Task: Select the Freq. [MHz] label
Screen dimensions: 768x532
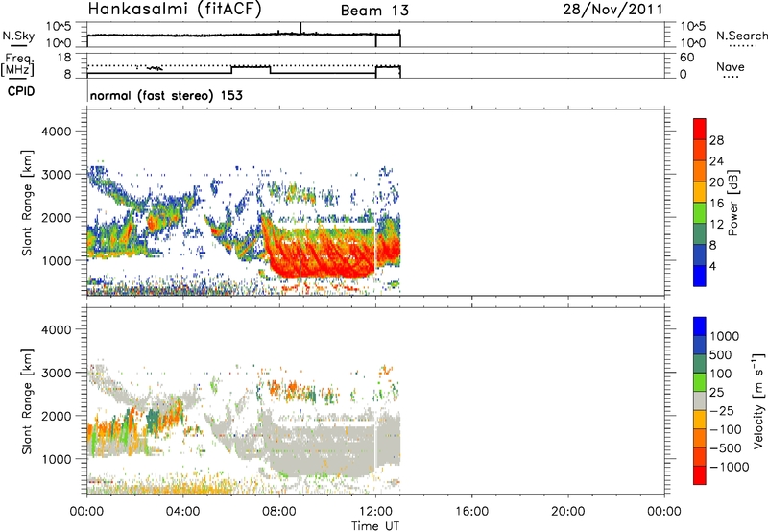Action: (17, 65)
